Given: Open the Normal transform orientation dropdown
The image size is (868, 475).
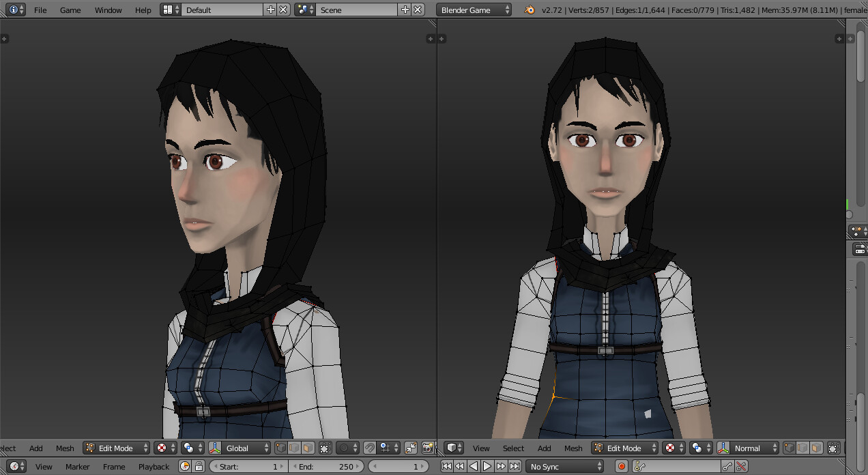Looking at the screenshot, I should (751, 448).
